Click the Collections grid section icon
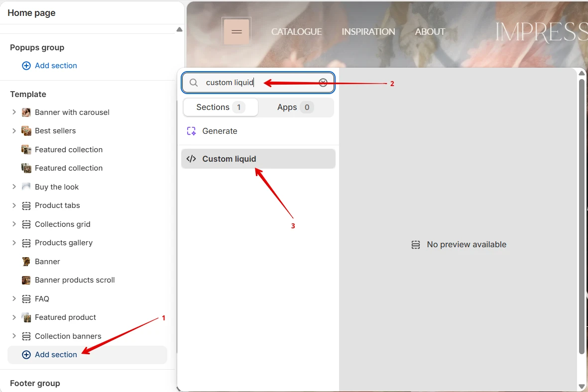The height and width of the screenshot is (392, 588). pos(26,224)
